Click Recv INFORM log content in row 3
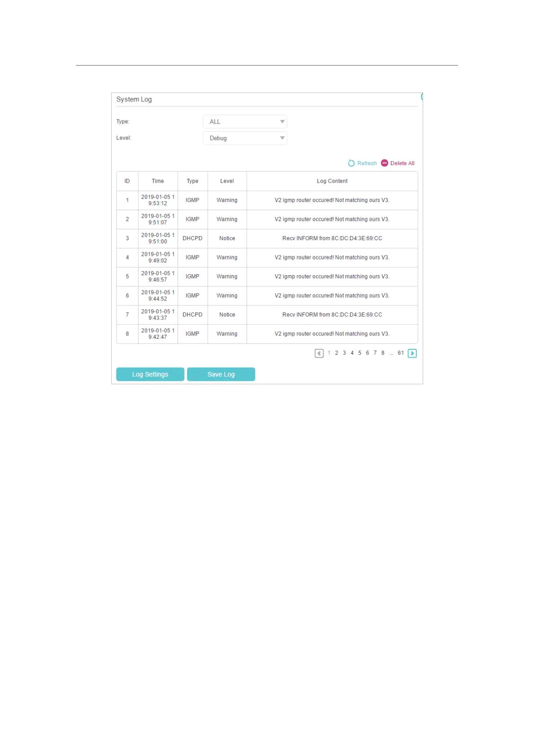This screenshot has height=756, width=534. coord(332,238)
